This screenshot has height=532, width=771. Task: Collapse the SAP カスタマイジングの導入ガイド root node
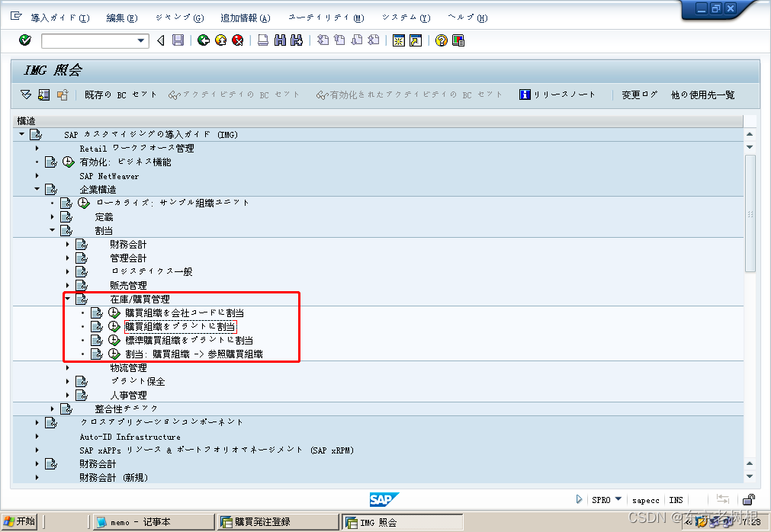coord(21,134)
